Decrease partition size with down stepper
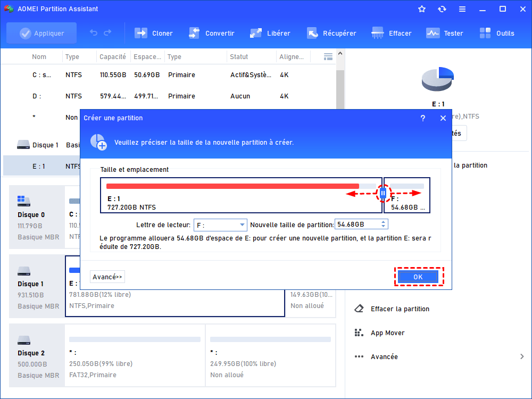This screenshot has height=399, width=532. click(x=384, y=226)
